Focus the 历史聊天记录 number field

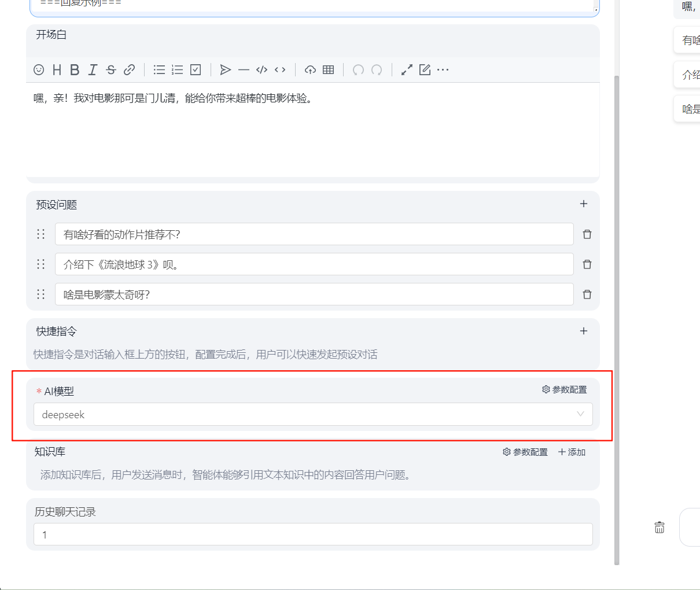313,534
